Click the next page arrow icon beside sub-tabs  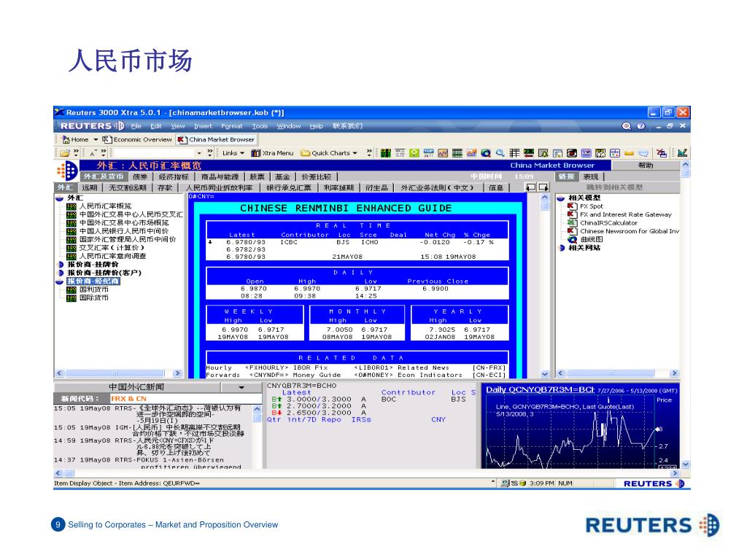click(543, 187)
